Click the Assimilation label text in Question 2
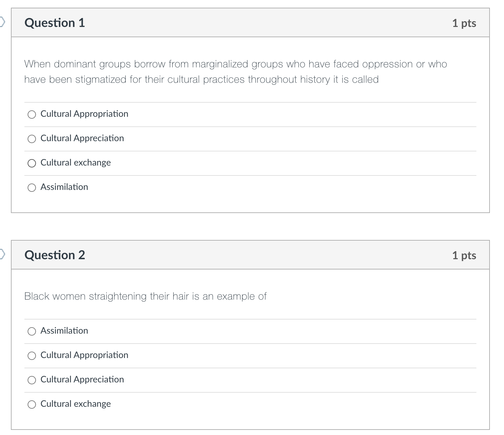The image size is (504, 435). point(64,331)
